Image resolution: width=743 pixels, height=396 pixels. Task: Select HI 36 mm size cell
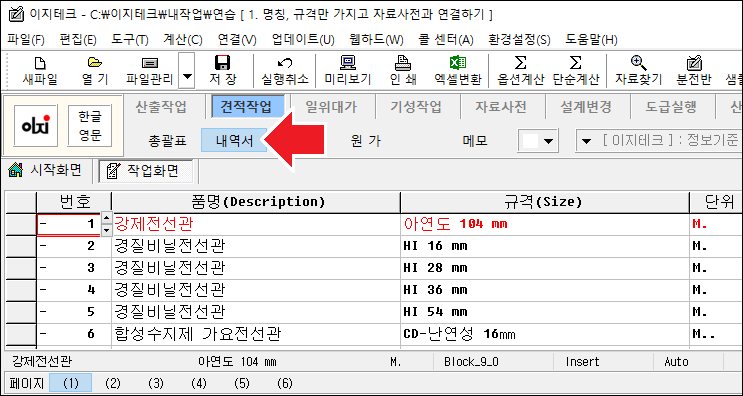[x=544, y=290]
